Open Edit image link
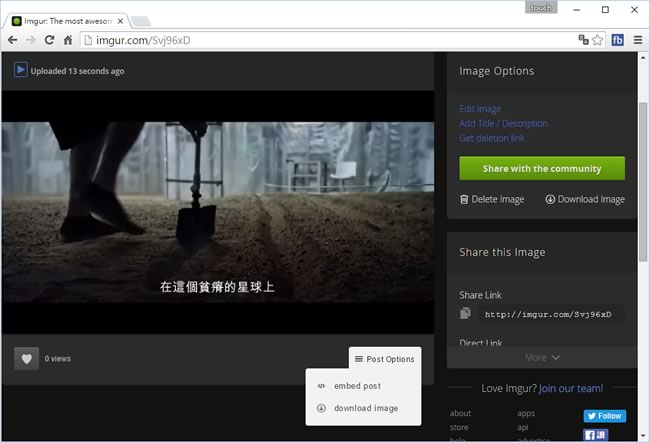Screen dimensions: 650x443 coord(480,109)
